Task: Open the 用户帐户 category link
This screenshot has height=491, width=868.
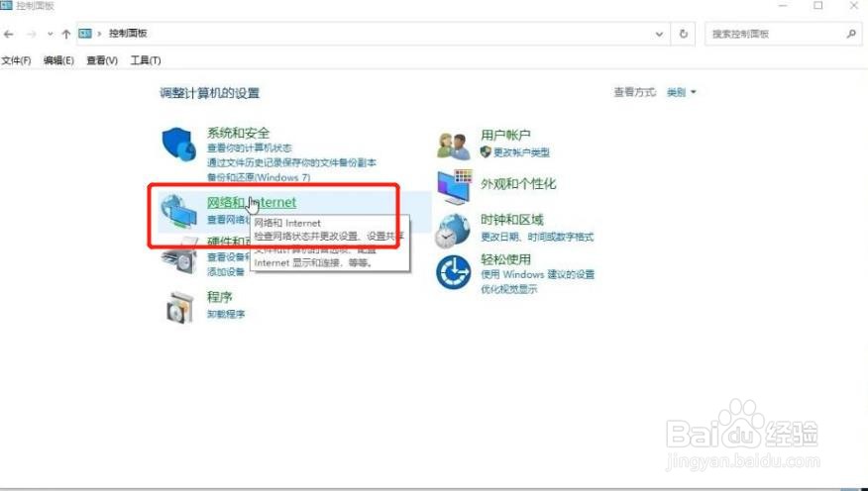Action: 505,135
